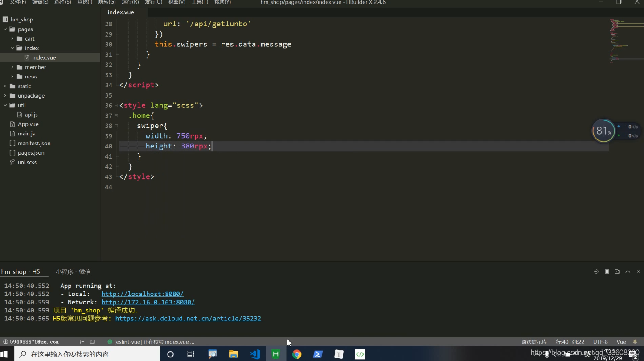Stop the running console task
The height and width of the screenshot is (361, 644).
tap(607, 271)
